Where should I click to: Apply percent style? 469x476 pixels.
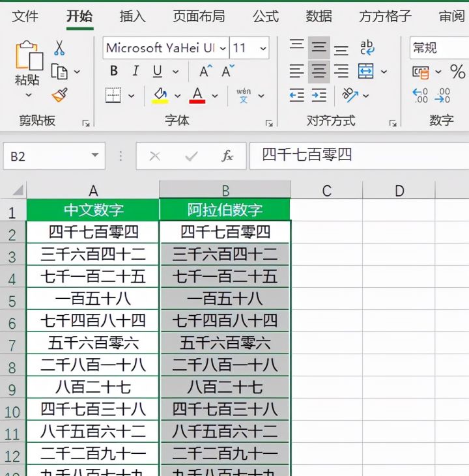(457, 72)
